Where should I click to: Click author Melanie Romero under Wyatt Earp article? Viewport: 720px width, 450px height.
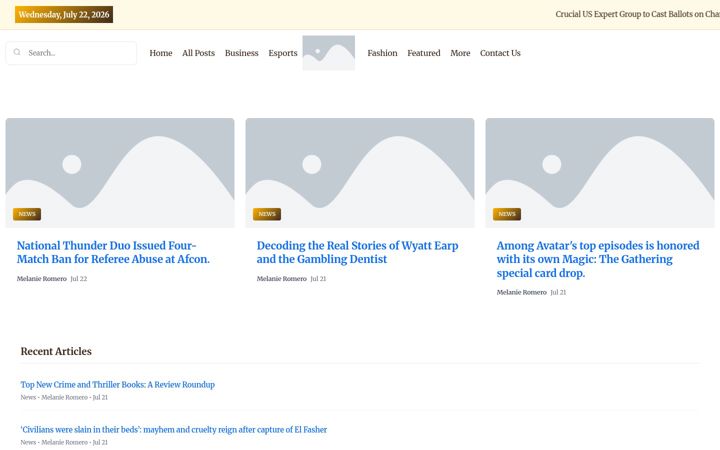coord(281,279)
